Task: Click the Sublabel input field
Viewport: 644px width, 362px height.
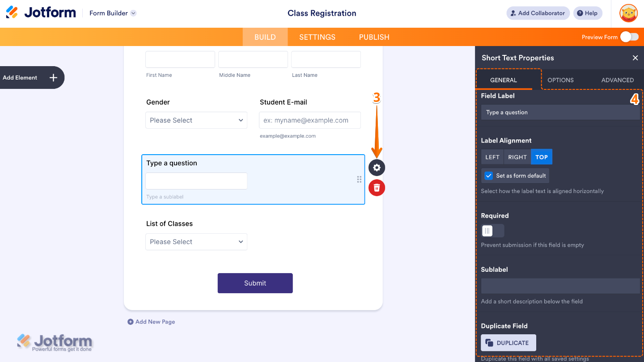Action: [560, 286]
